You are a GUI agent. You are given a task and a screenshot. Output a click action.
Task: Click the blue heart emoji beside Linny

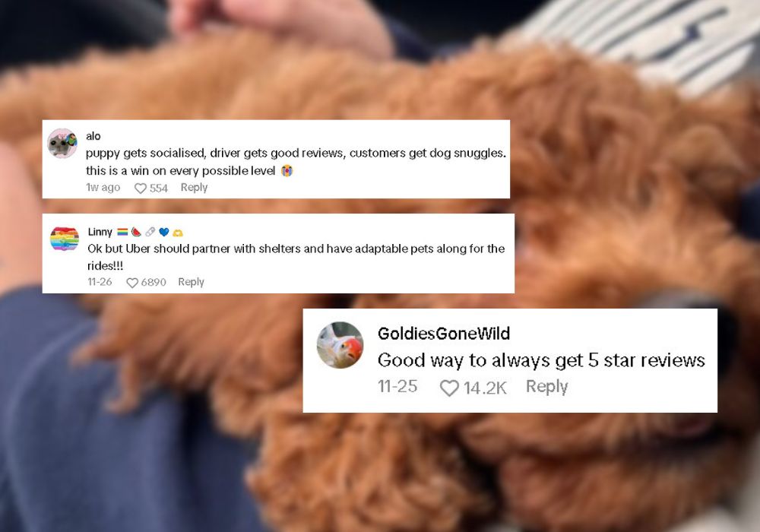pos(164,232)
